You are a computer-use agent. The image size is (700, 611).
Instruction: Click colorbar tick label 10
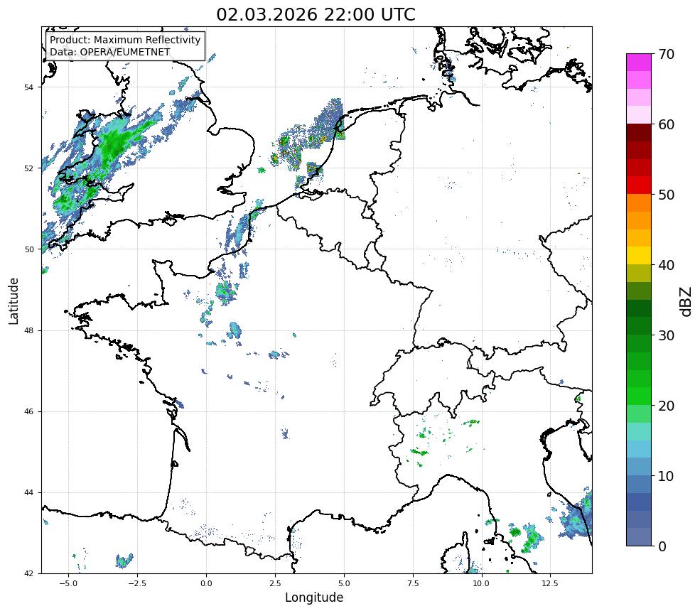[x=666, y=476]
